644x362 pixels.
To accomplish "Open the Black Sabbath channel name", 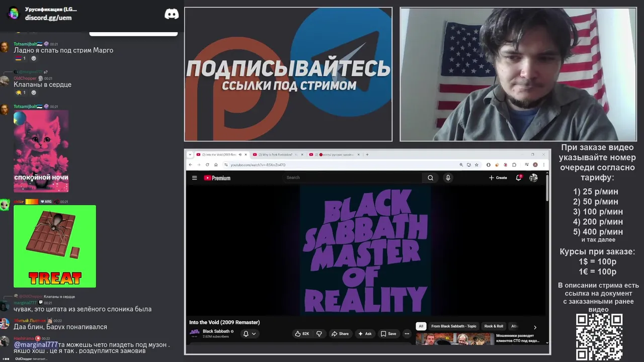I will (216, 331).
